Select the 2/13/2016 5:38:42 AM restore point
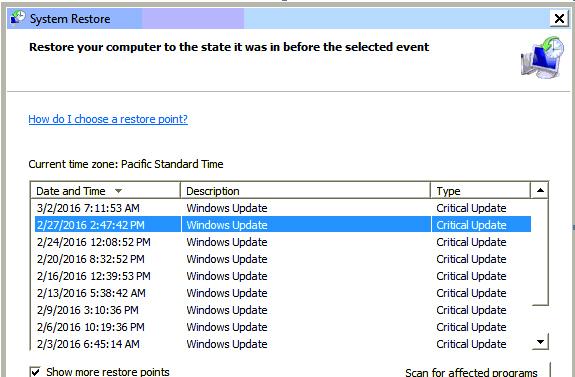The width and height of the screenshot is (575, 377). pyautogui.click(x=282, y=293)
